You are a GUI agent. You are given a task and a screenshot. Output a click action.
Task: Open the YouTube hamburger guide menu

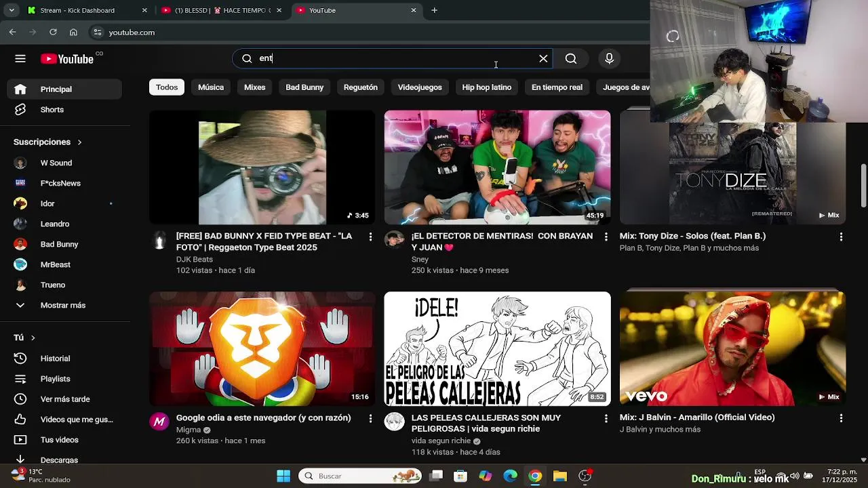20,58
